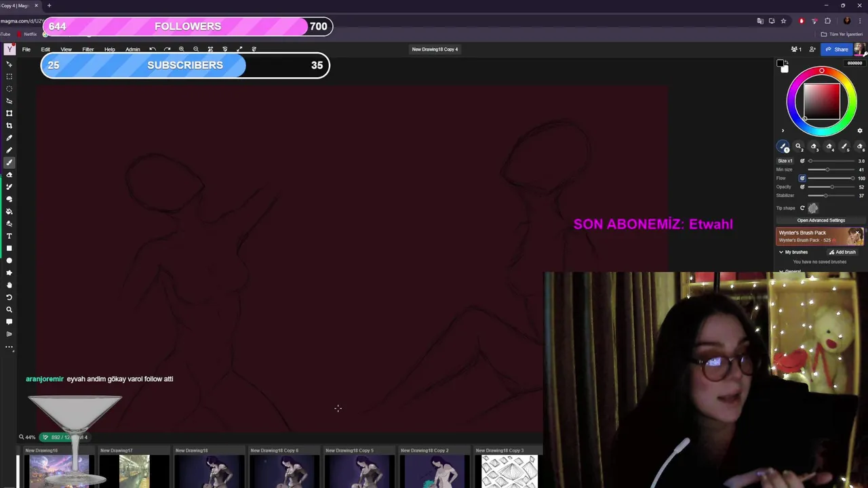
Task: Click the Add brush button
Action: [x=842, y=252]
